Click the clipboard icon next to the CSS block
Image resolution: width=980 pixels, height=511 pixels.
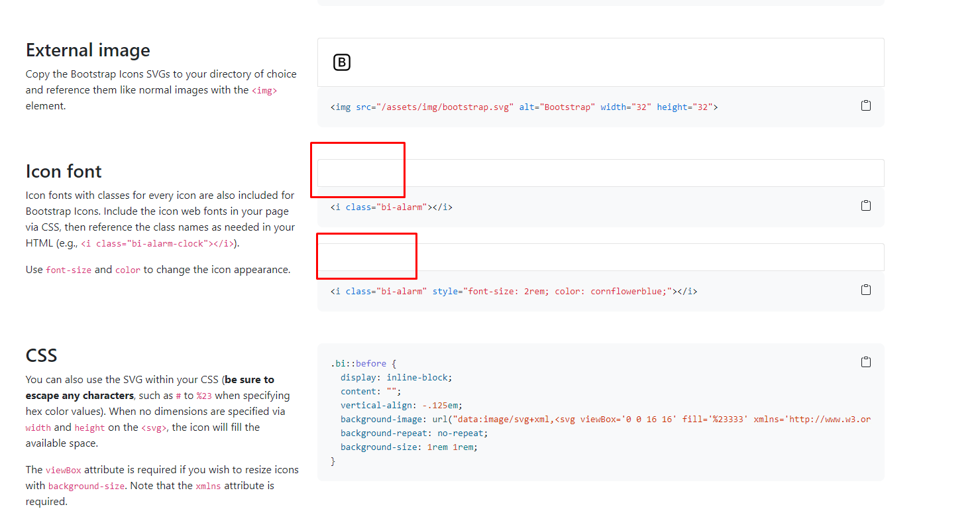coord(865,362)
